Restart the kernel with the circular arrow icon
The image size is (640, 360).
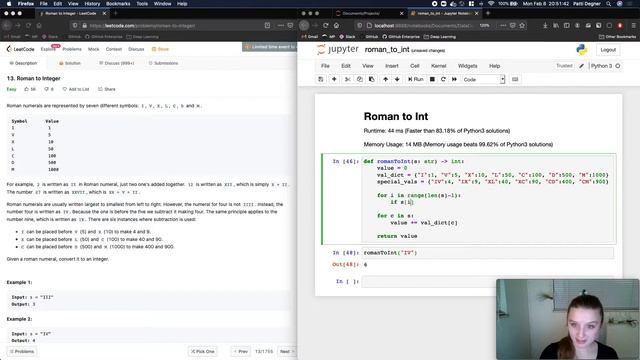[443, 79]
